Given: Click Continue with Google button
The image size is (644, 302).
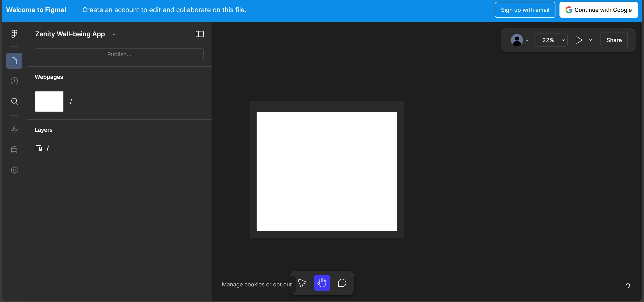Looking at the screenshot, I should (598, 10).
